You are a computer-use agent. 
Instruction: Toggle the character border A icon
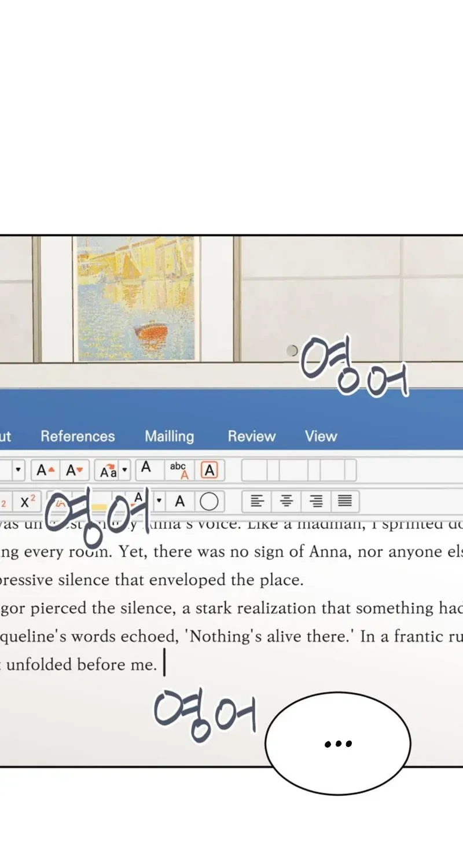(x=210, y=471)
